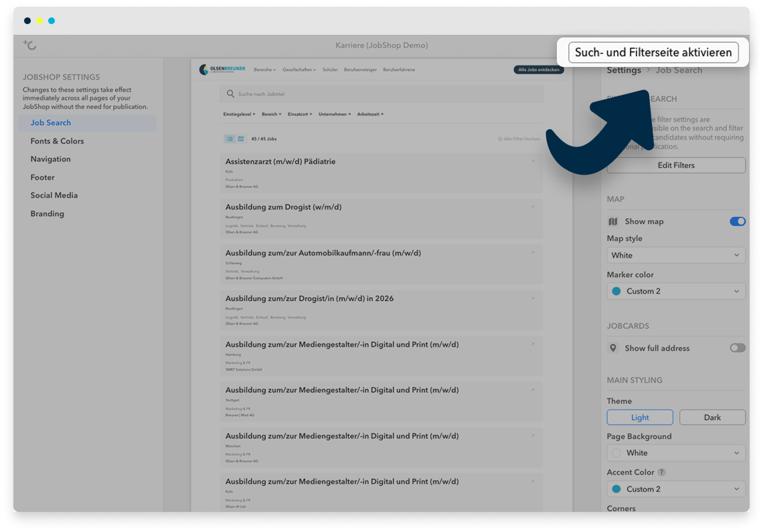Click the Edit Filters button
This screenshot has height=532, width=763.
(x=676, y=165)
